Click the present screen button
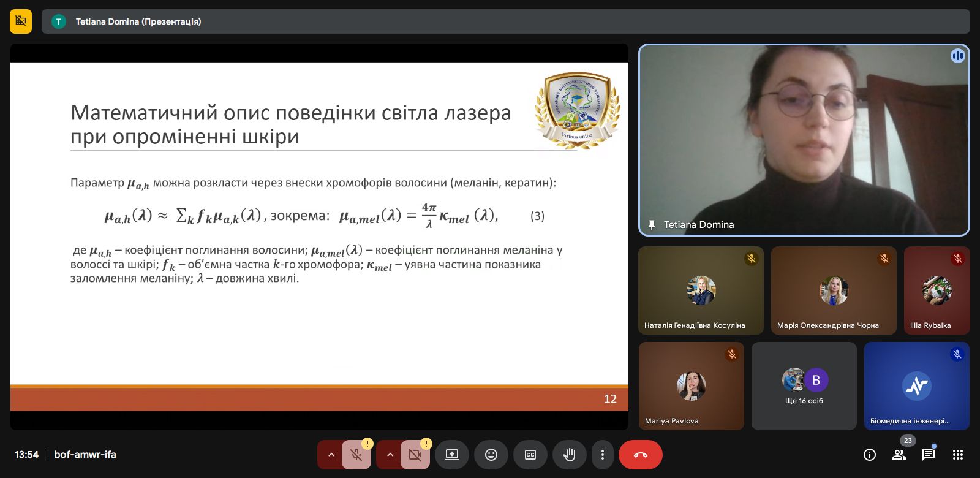 (x=451, y=455)
